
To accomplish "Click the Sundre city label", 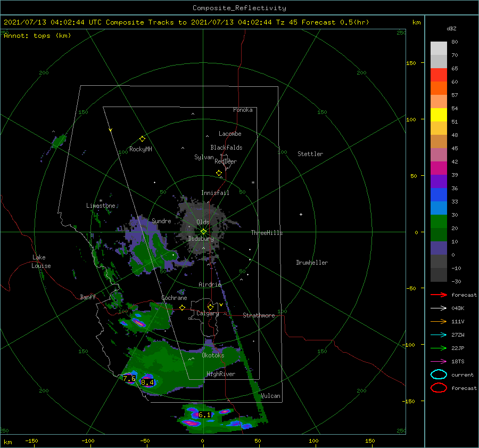I will [161, 221].
